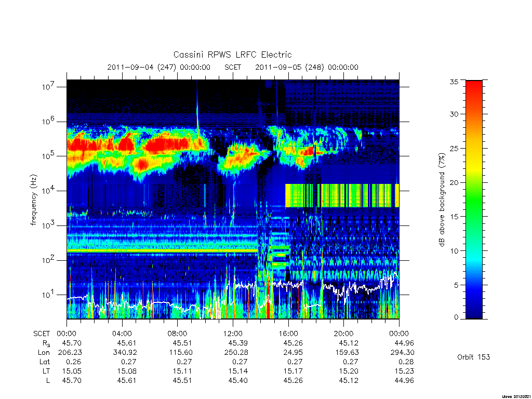Click the Rs value 45.39
This screenshot has width=532, height=399.
(x=237, y=343)
